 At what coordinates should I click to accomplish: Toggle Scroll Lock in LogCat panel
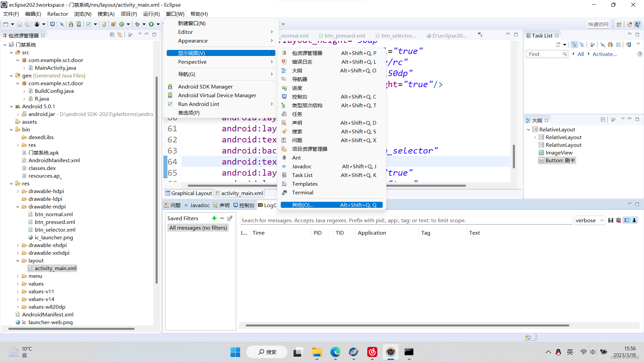(634, 220)
